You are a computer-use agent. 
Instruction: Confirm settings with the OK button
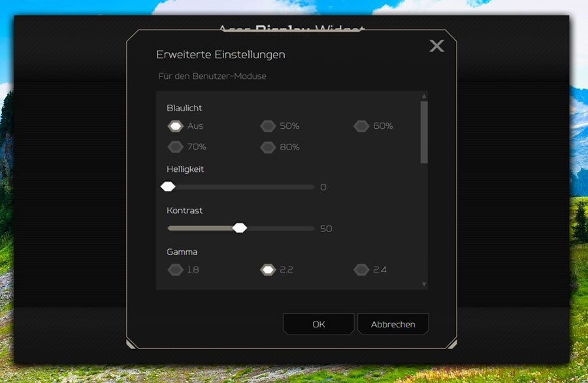click(x=318, y=324)
